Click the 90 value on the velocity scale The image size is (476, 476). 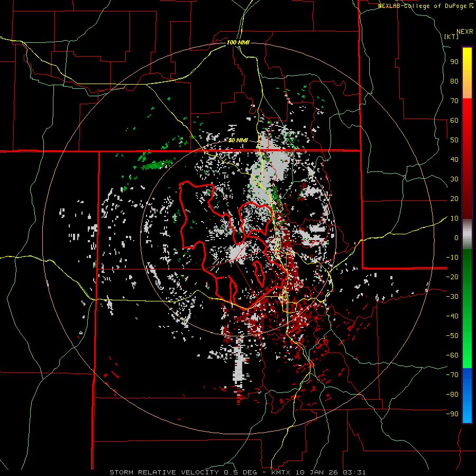tap(454, 61)
